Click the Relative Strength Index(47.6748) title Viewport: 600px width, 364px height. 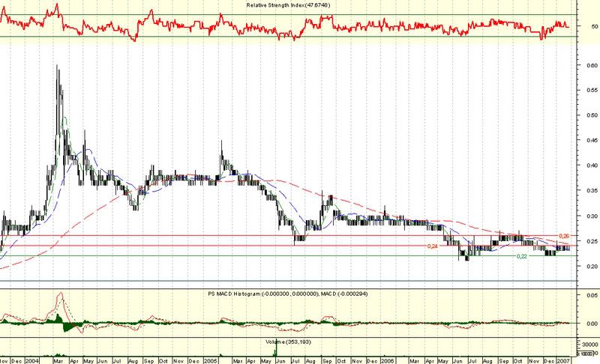point(288,5)
